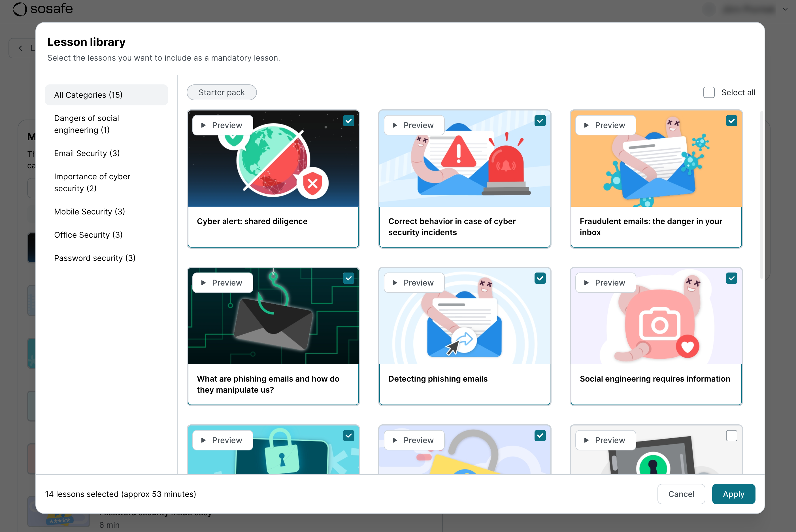Cancel the lesson library dialog
The width and height of the screenshot is (796, 532).
(x=681, y=494)
